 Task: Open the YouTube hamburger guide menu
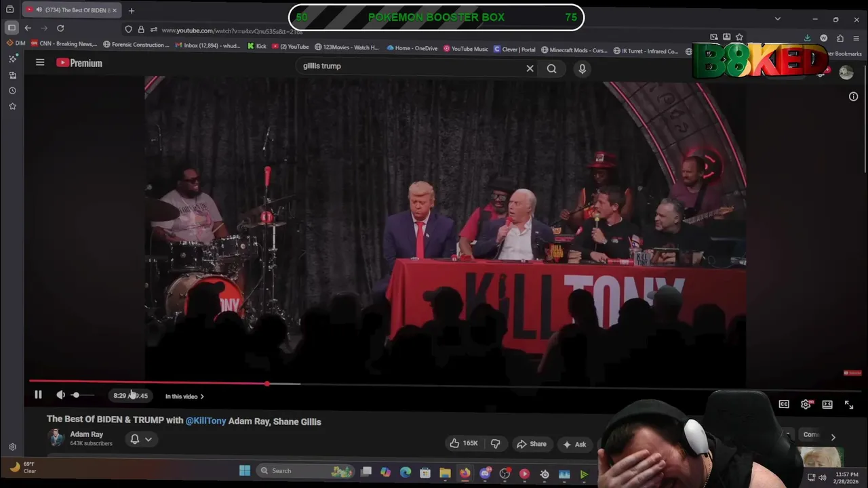(40, 62)
